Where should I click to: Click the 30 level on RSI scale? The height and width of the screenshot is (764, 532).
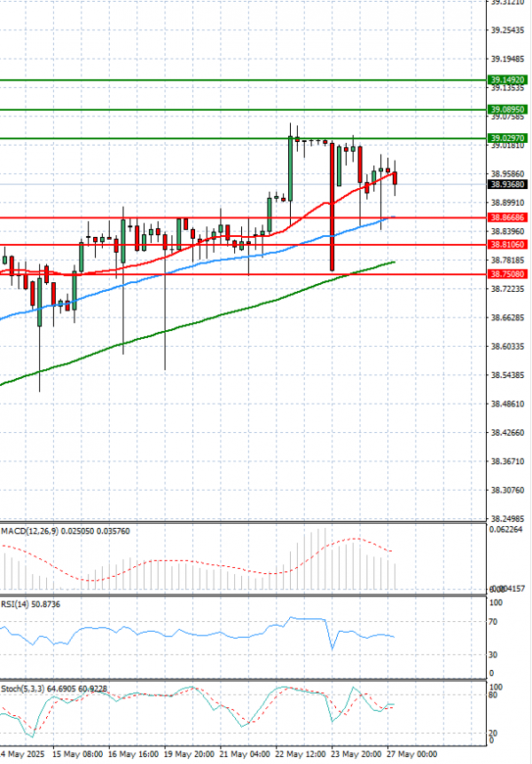[x=493, y=655]
